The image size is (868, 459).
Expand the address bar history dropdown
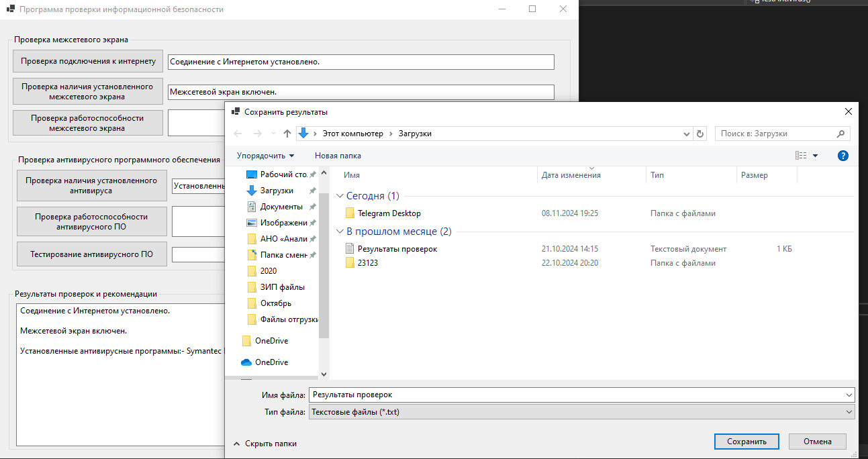pos(687,134)
